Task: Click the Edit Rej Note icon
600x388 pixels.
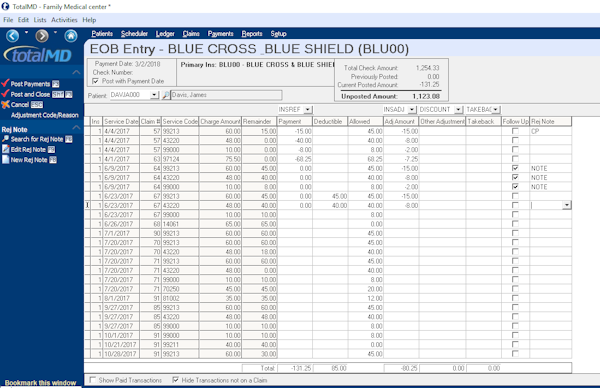Action: 5,149
